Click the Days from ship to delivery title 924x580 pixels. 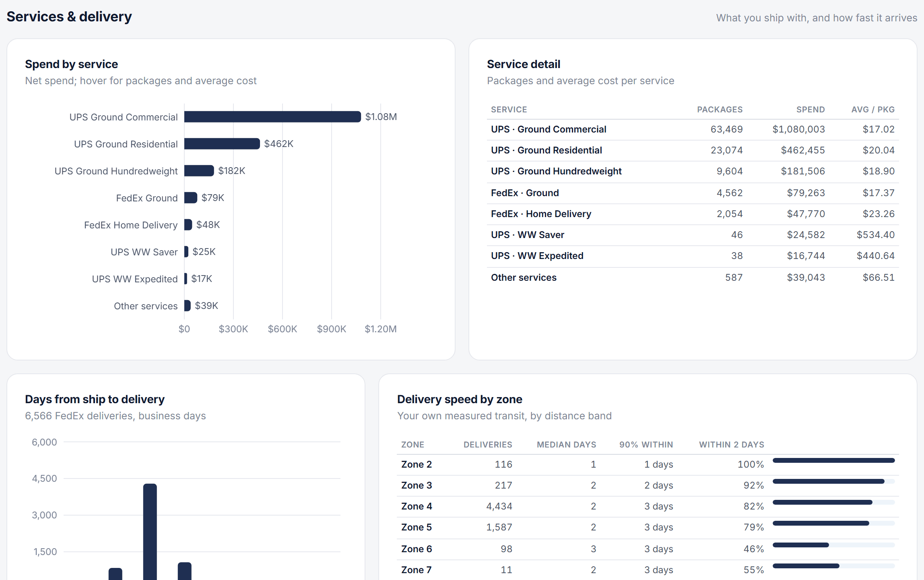pyautogui.click(x=95, y=399)
